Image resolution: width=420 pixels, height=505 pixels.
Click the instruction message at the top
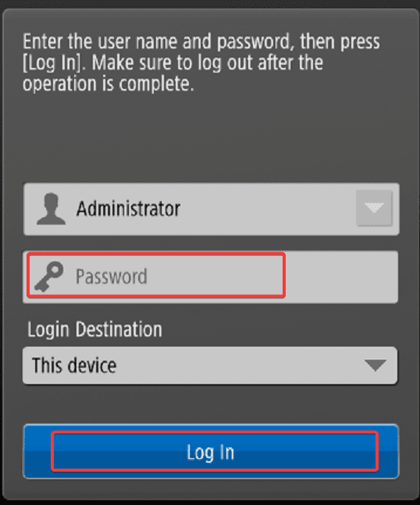(201, 62)
